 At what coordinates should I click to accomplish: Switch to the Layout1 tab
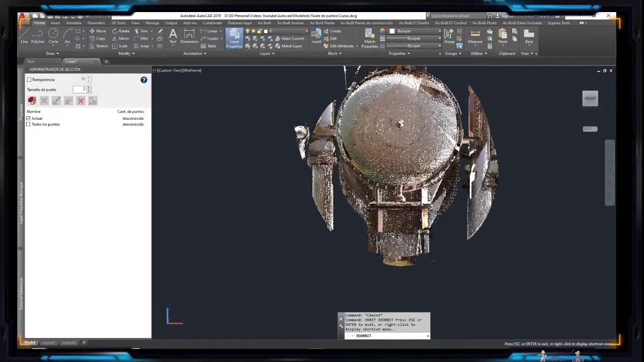click(x=49, y=342)
